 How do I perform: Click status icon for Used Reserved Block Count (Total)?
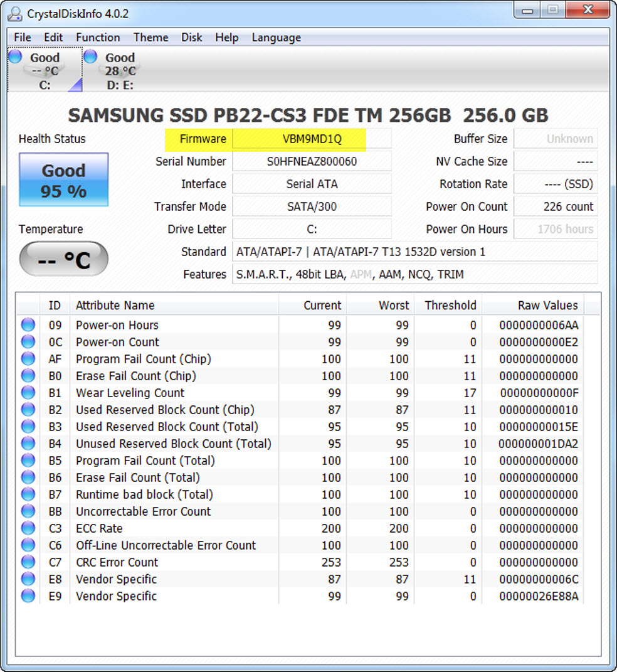click(28, 427)
